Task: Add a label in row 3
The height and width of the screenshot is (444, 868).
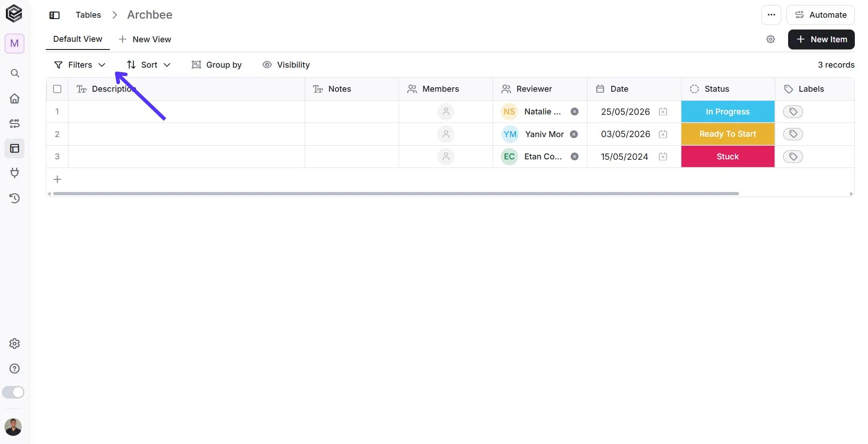Action: coord(793,157)
